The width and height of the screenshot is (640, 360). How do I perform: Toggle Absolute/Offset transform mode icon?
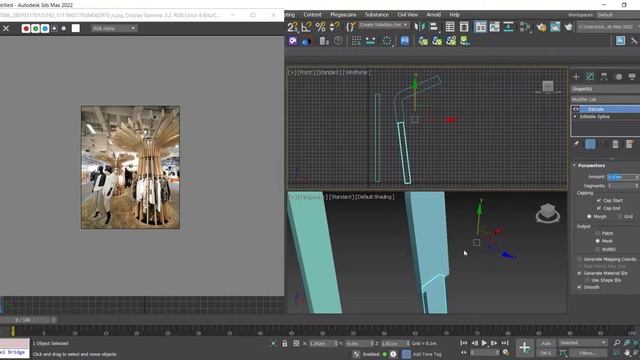pyautogui.click(x=296, y=343)
